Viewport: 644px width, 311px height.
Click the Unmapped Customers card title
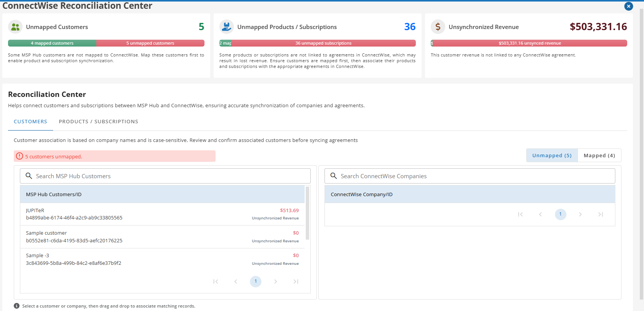[57, 27]
